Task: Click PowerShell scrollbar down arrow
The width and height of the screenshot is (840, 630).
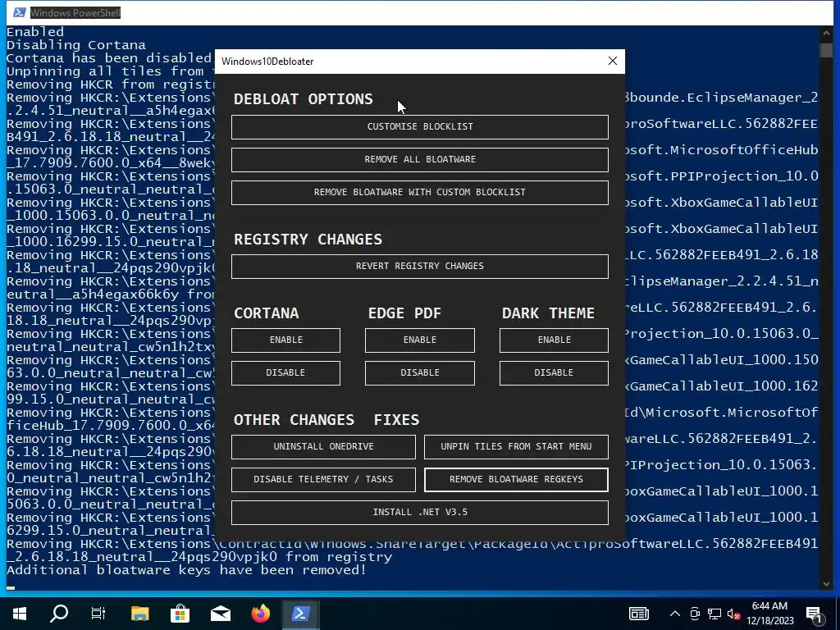Action: click(825, 583)
